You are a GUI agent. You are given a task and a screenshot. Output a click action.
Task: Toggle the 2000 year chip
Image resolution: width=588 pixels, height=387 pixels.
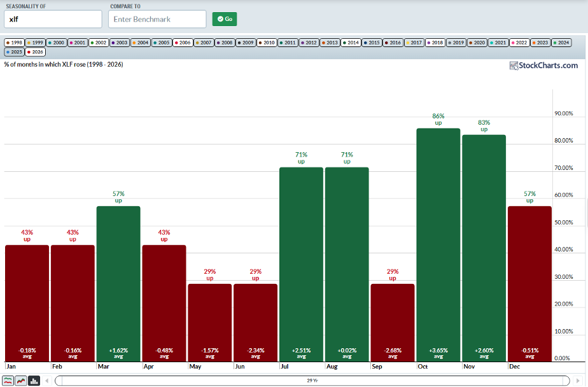[56, 43]
